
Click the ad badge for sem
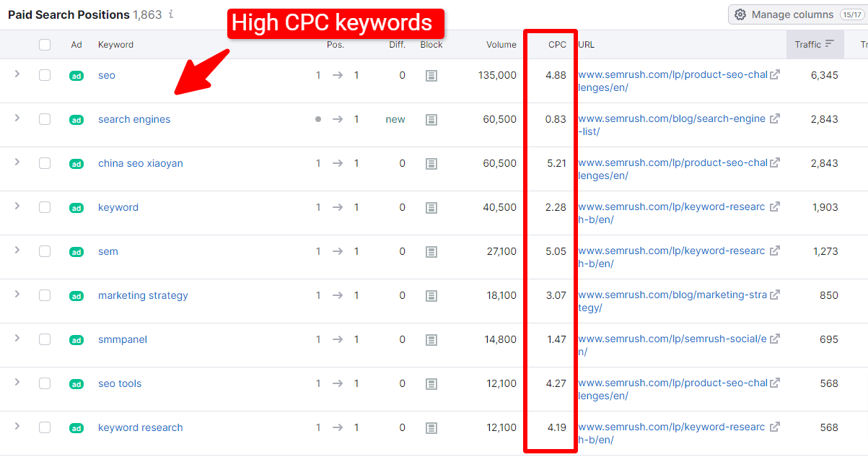(x=76, y=252)
